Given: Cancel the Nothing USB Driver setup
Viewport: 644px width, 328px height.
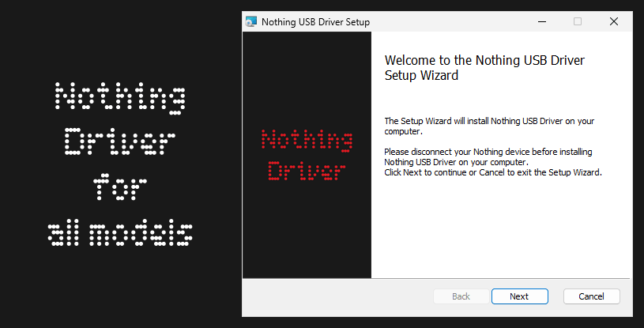Looking at the screenshot, I should coord(591,296).
